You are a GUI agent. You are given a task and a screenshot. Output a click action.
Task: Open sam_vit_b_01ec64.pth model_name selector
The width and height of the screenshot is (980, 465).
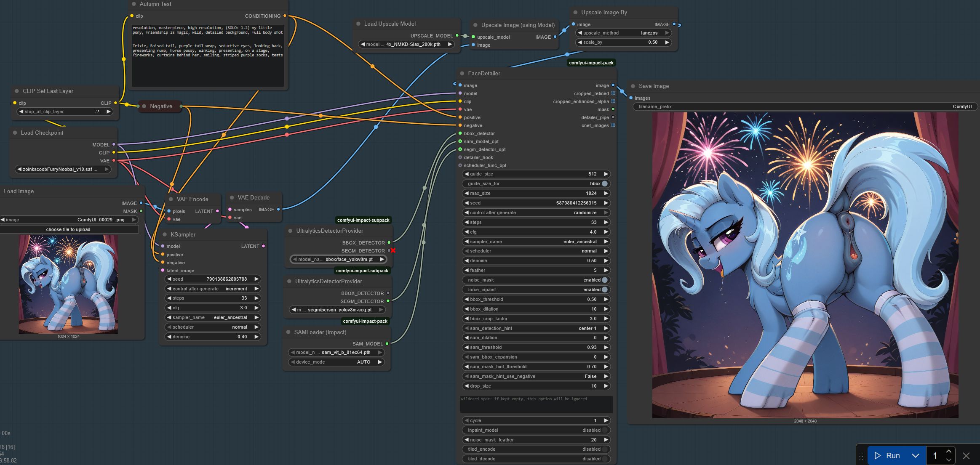click(x=336, y=353)
